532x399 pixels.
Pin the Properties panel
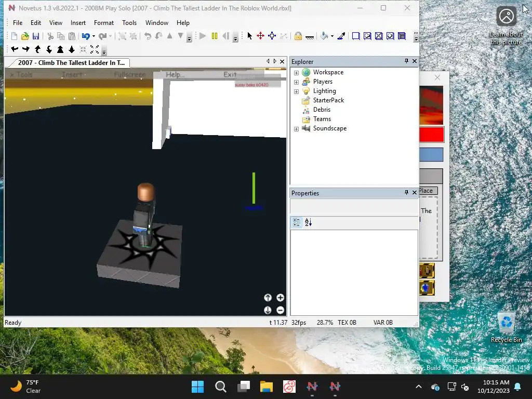[x=406, y=192]
